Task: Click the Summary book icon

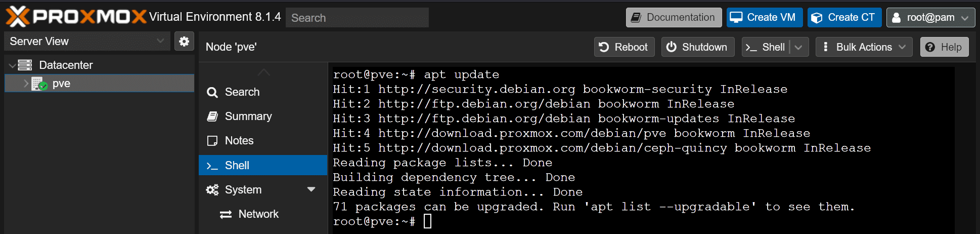Action: coord(212,116)
